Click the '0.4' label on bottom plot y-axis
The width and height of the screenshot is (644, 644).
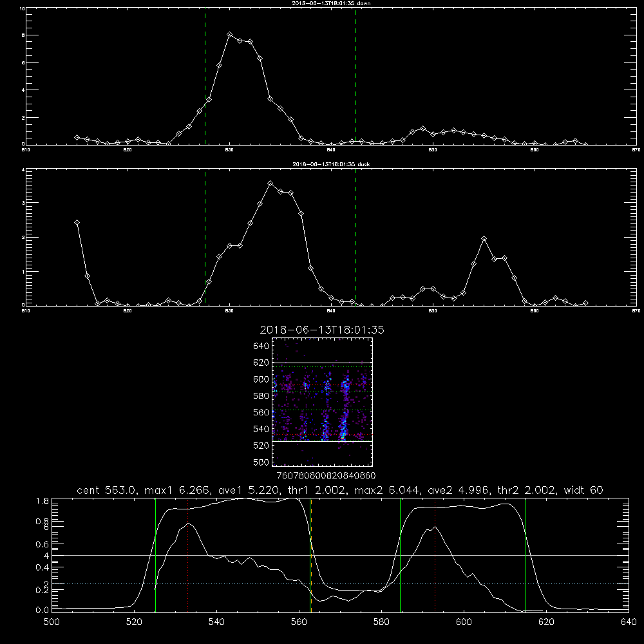tap(42, 567)
